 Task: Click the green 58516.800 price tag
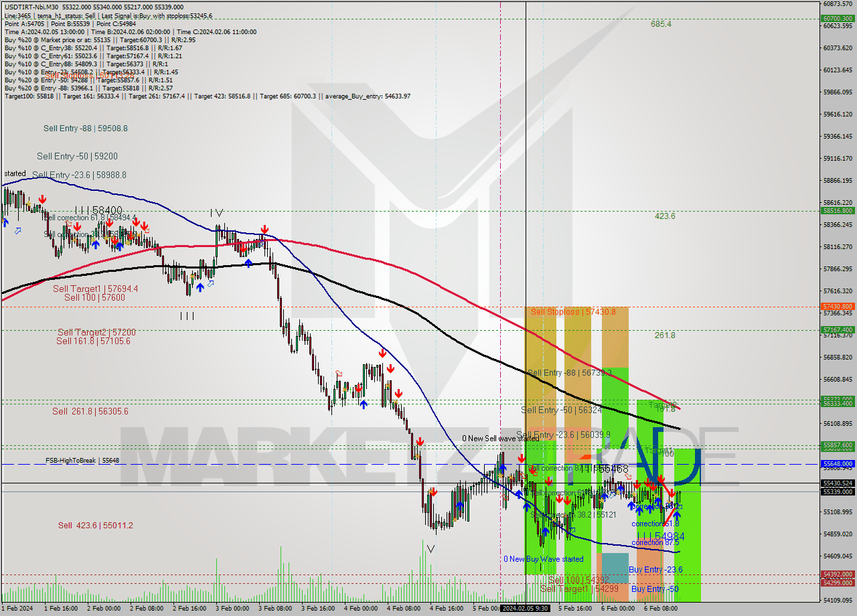pyautogui.click(x=838, y=210)
